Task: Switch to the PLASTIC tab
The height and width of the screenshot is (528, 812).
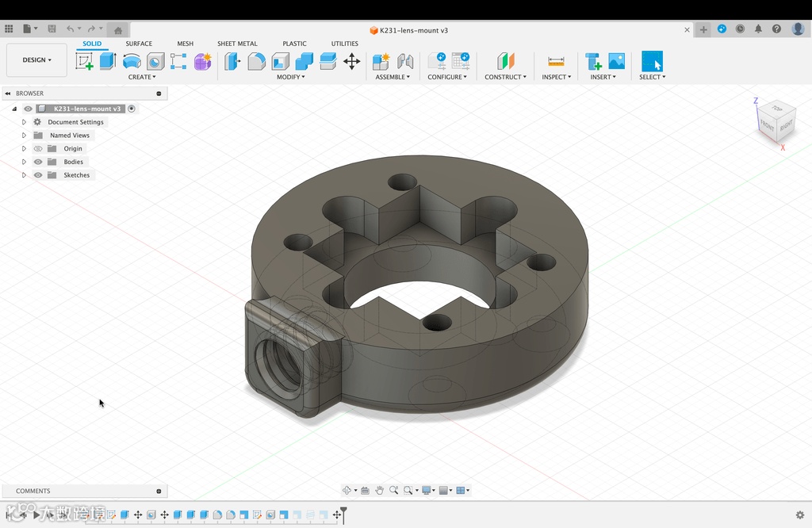Action: point(294,44)
